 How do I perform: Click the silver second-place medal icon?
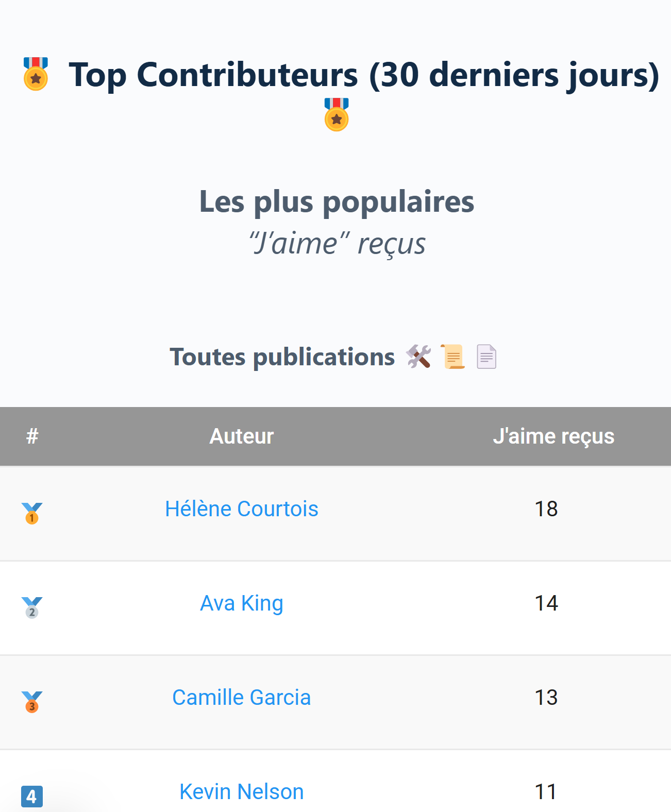pos(32,607)
